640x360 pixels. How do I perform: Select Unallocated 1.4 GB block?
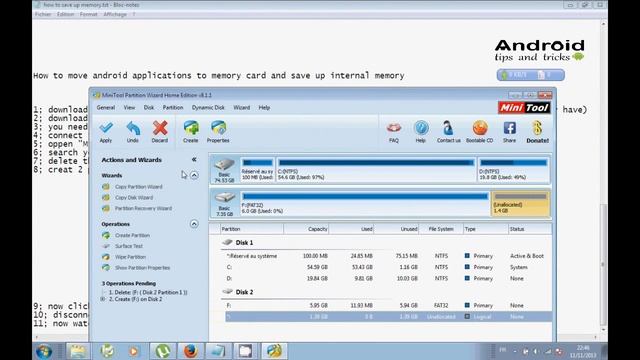click(x=520, y=203)
